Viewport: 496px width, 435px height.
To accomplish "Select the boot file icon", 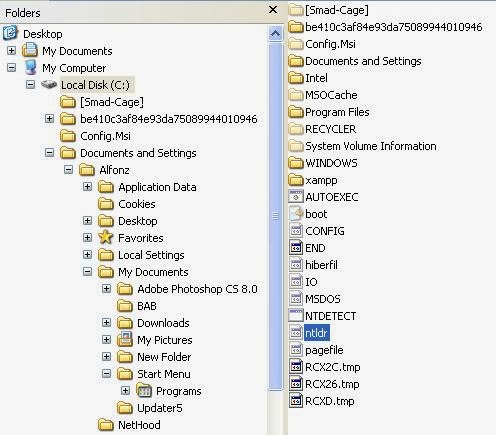I will pos(296,214).
